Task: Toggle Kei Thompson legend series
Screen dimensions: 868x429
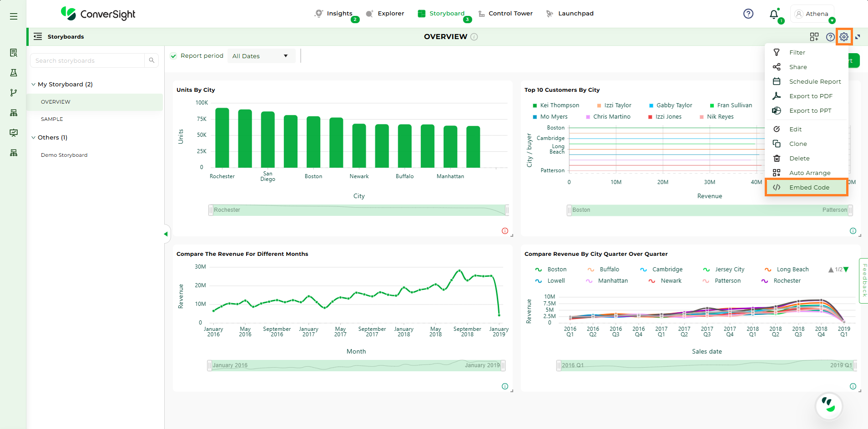Action: tap(555, 105)
